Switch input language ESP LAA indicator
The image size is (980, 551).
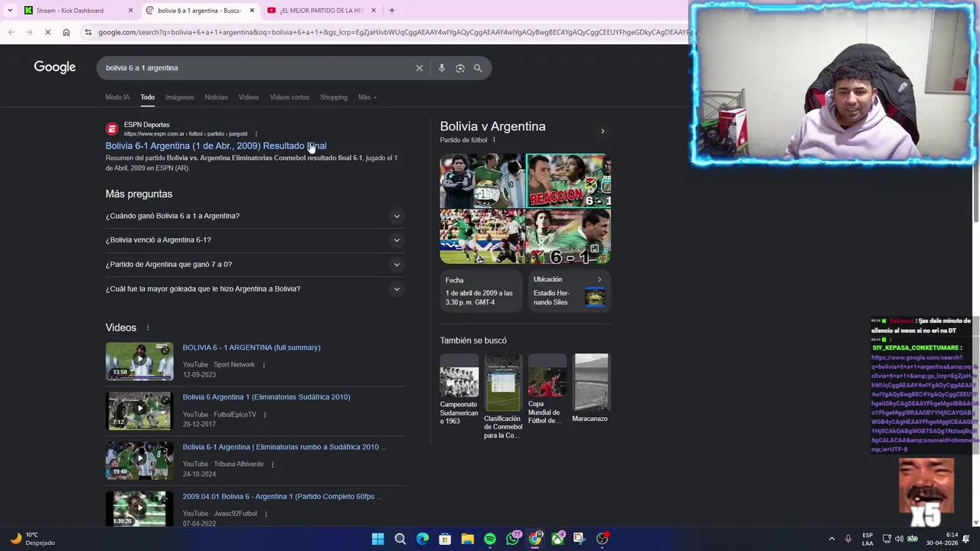point(867,539)
